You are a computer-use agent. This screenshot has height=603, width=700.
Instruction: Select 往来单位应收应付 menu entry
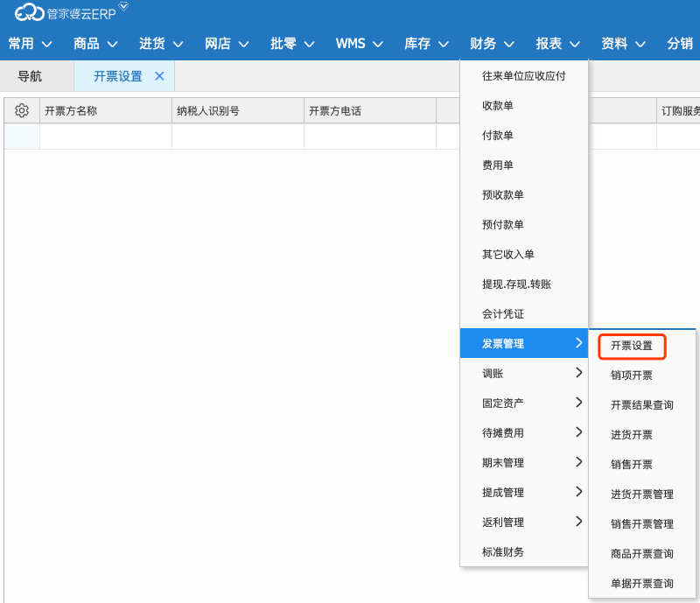click(523, 76)
